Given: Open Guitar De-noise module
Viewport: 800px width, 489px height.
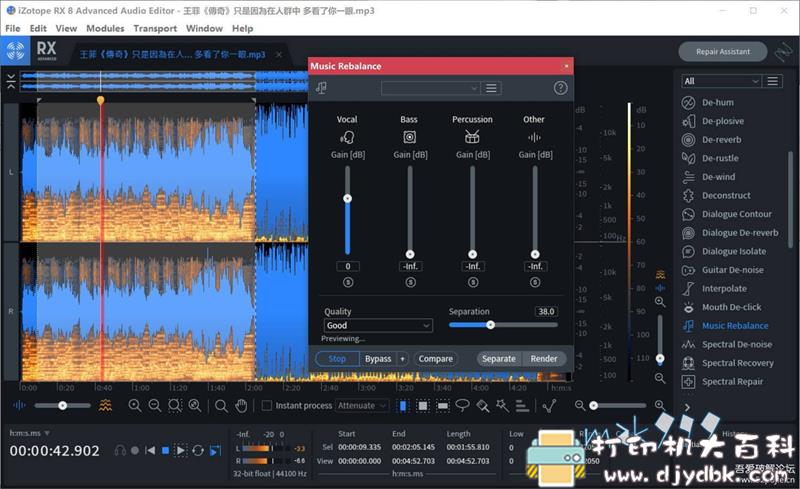Looking at the screenshot, I should pos(733,270).
